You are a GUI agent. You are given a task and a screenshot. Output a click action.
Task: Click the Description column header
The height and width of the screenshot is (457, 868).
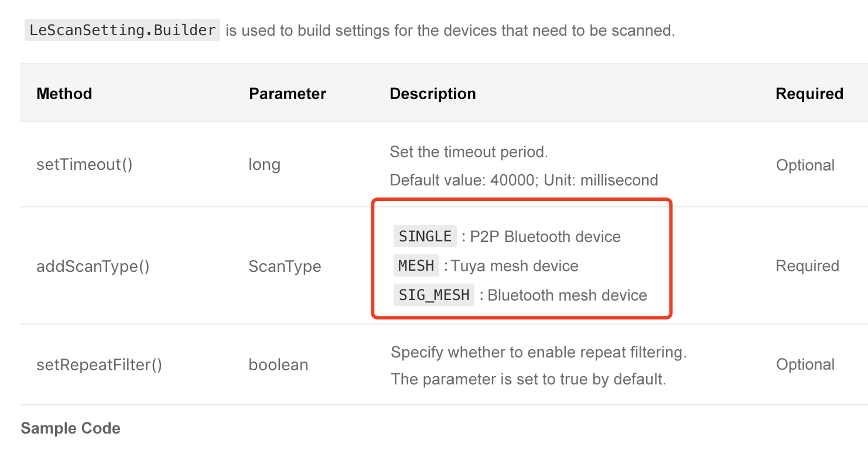click(433, 94)
